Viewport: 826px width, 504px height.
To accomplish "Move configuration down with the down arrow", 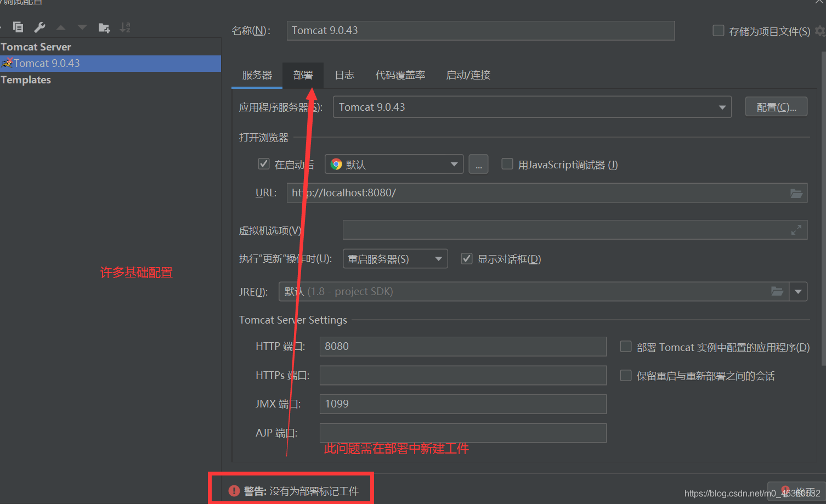I will [x=82, y=27].
